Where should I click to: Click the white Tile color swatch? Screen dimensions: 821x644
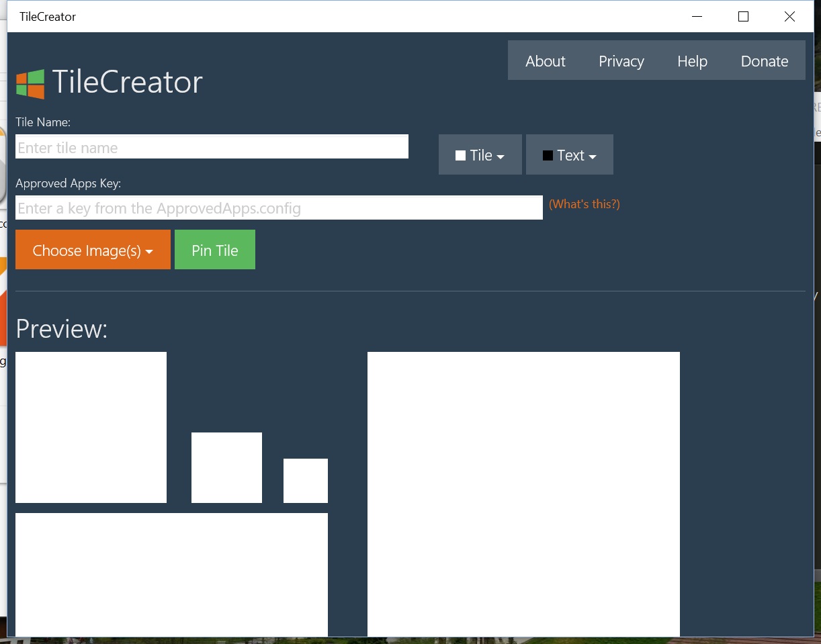click(460, 156)
